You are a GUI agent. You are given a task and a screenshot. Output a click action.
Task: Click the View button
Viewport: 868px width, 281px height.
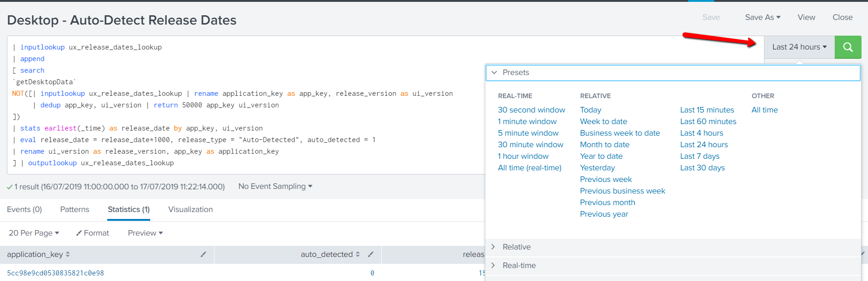point(806,17)
